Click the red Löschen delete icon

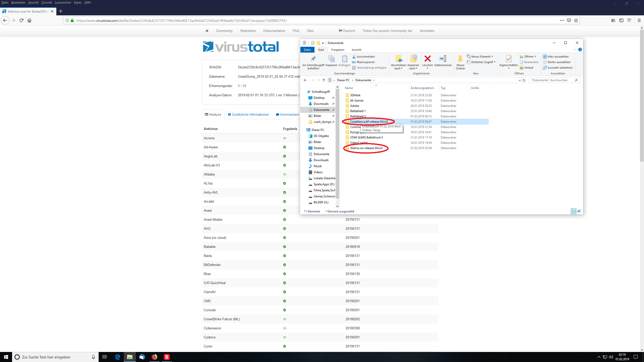coord(427,59)
